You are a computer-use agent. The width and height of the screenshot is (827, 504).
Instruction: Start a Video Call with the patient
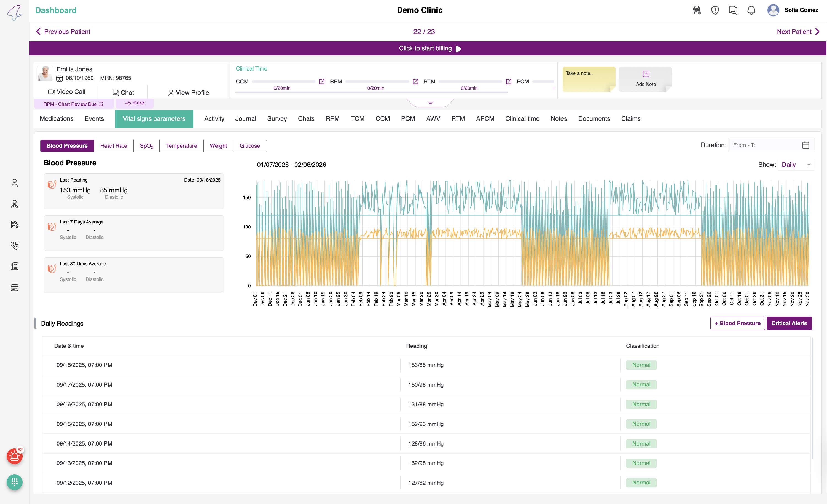coord(66,91)
